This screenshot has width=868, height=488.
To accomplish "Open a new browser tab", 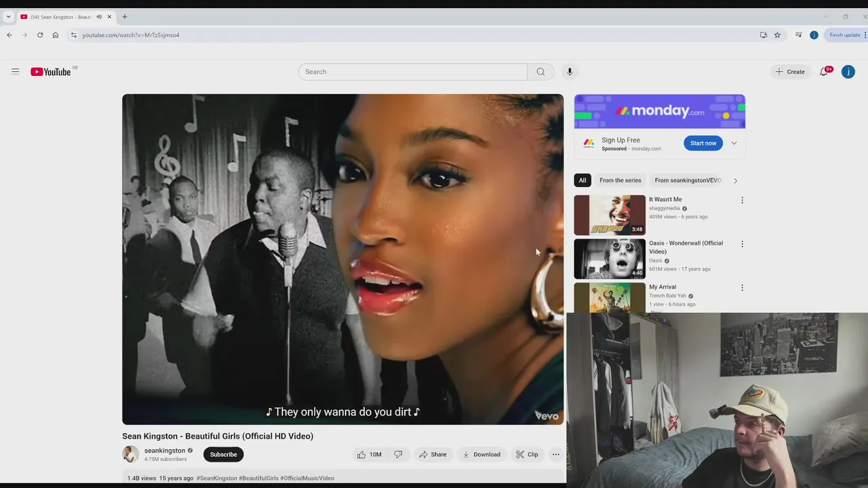I will point(125,17).
